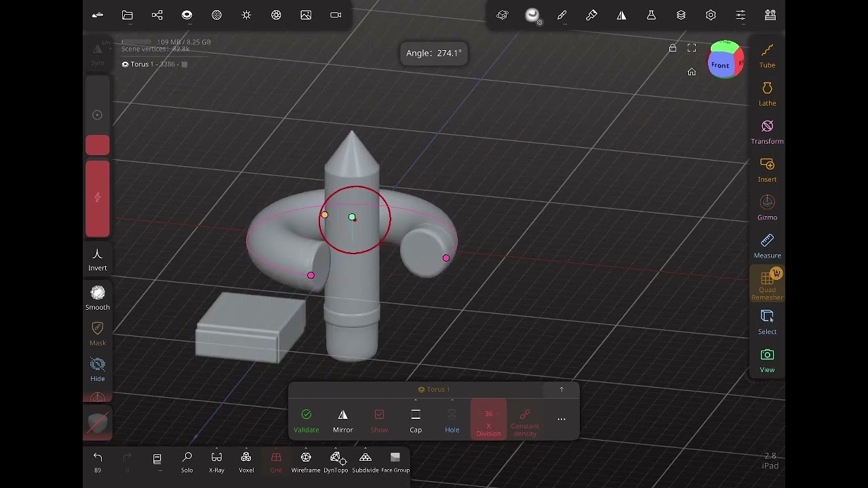
Task: Select the Quad Remesher tool
Action: pyautogui.click(x=767, y=284)
